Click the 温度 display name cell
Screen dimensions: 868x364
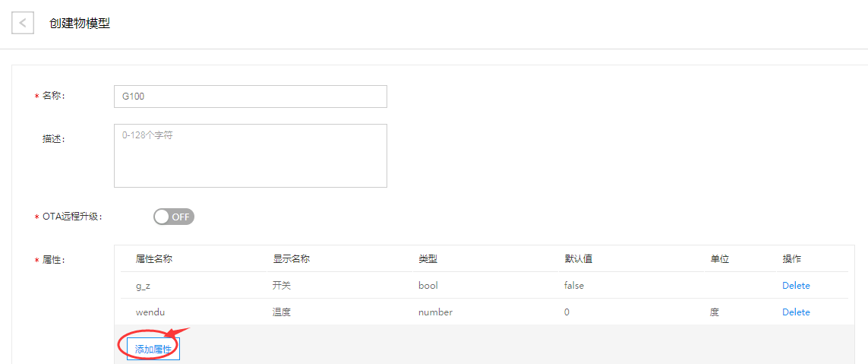(x=282, y=312)
